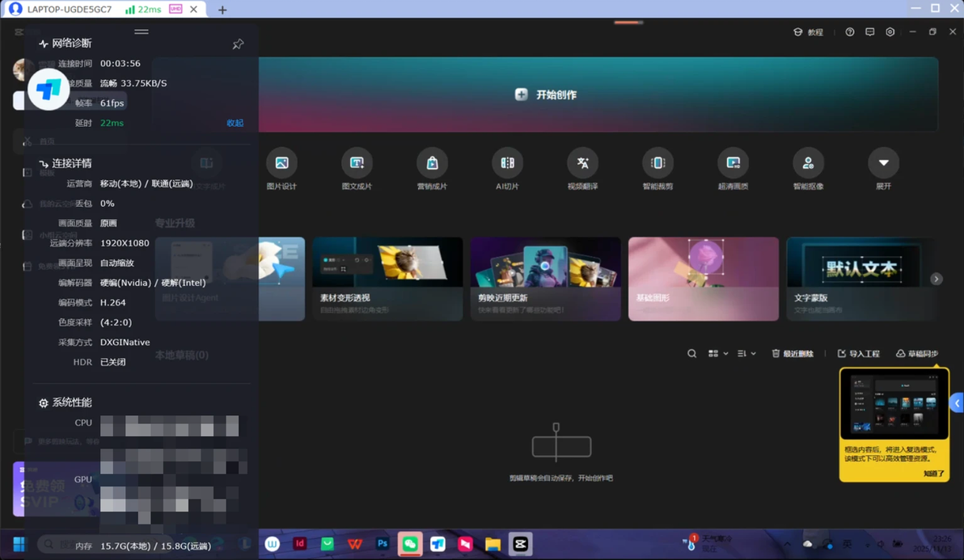Open the grid view layout dropdown
This screenshot has height=560, width=964.
pos(718,354)
